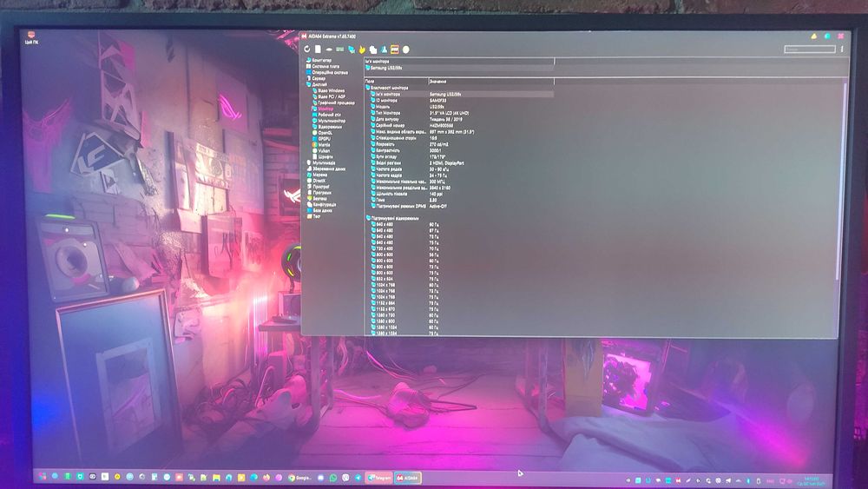Select Безпека in the tree
868x489 pixels.
[x=317, y=198]
